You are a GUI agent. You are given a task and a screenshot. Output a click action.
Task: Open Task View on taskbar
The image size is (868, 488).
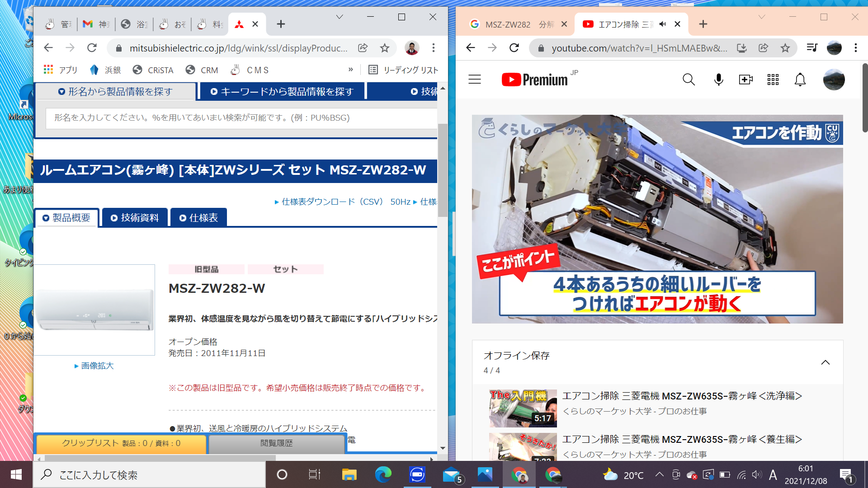(x=314, y=475)
